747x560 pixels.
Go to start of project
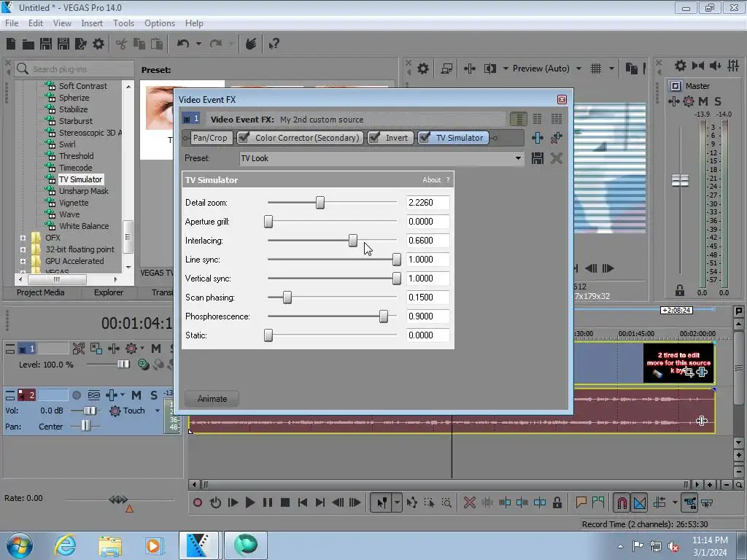(x=303, y=502)
